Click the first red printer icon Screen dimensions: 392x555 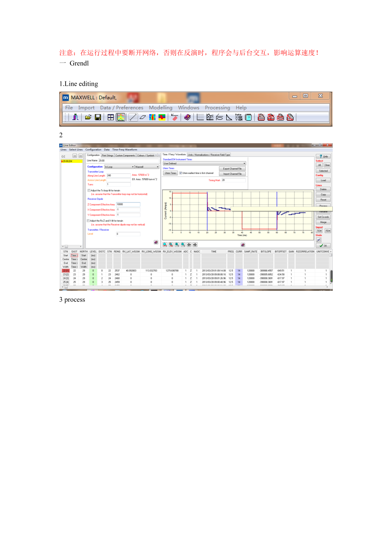click(262, 117)
